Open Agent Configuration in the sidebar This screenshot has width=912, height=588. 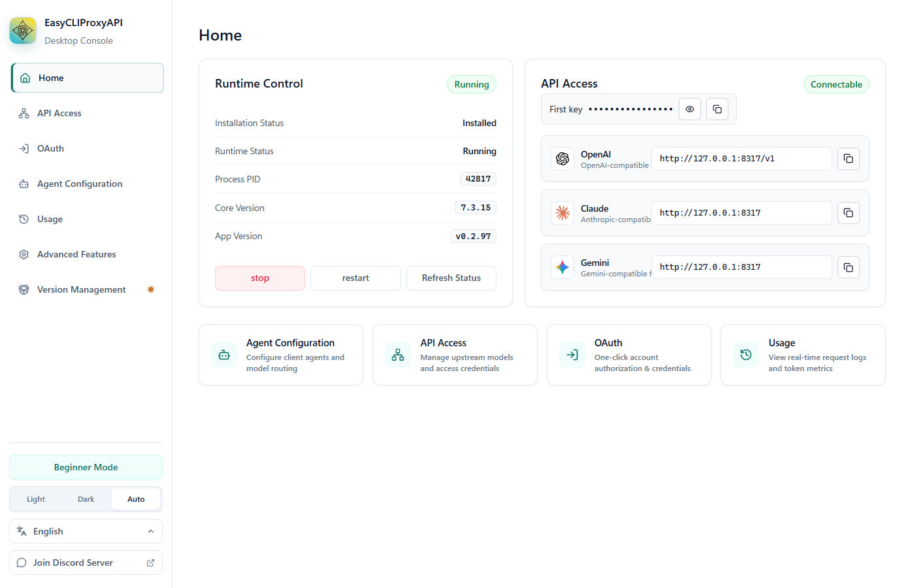point(88,184)
